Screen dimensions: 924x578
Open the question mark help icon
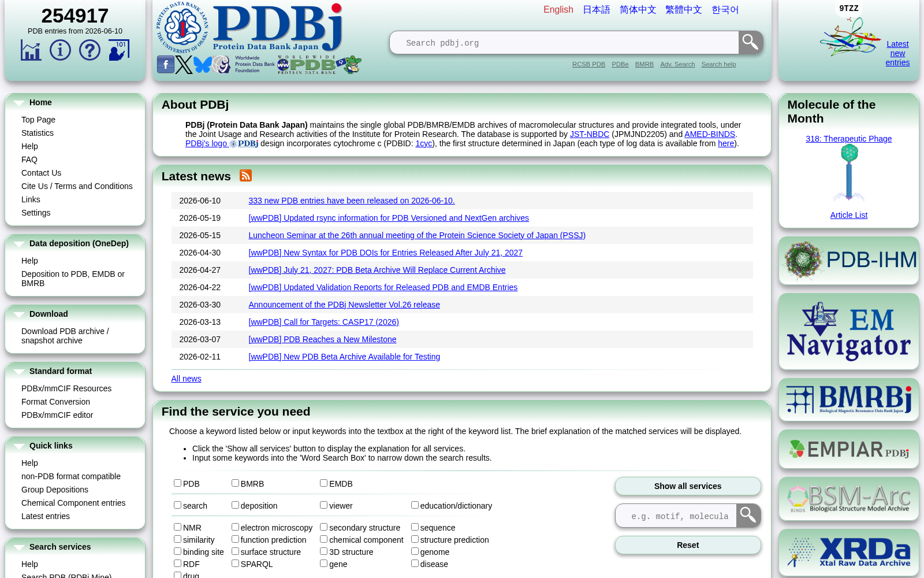tap(90, 50)
